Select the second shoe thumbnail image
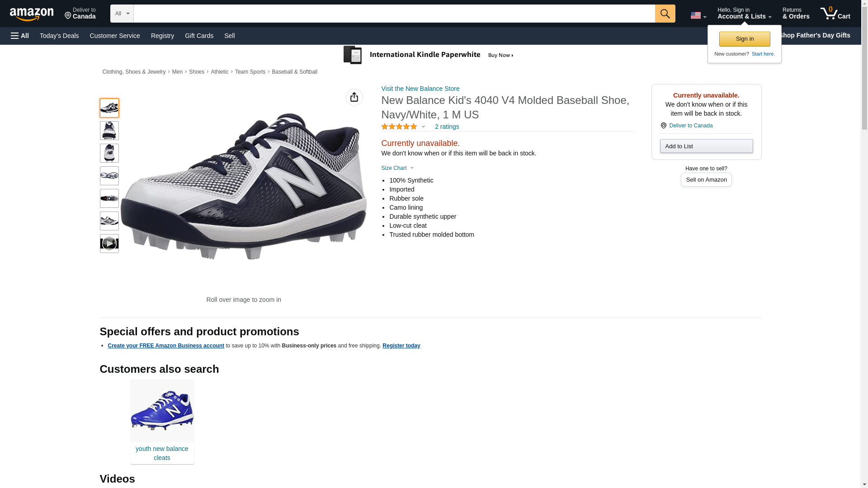 109,131
